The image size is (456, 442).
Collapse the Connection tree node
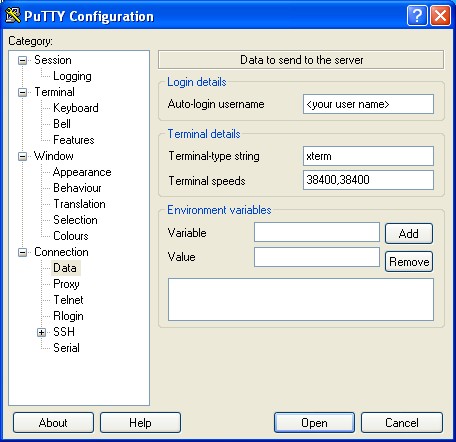(x=22, y=252)
